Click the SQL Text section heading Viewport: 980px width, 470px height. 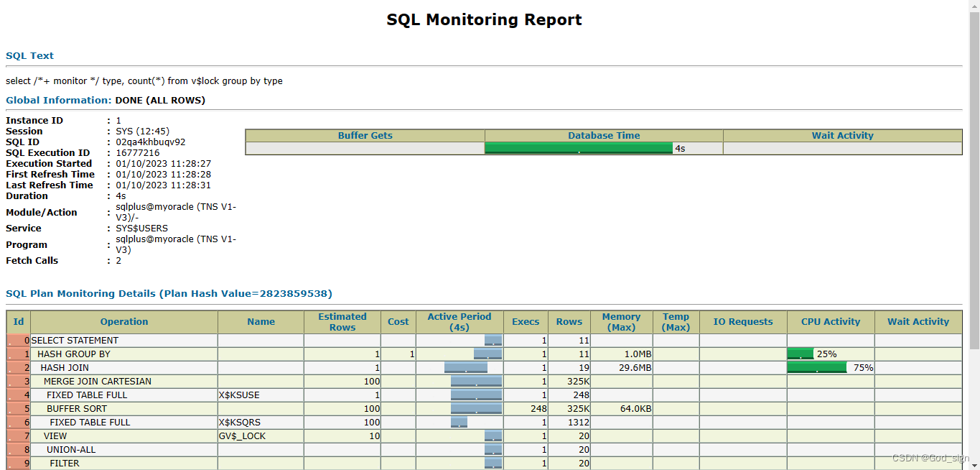coord(29,55)
